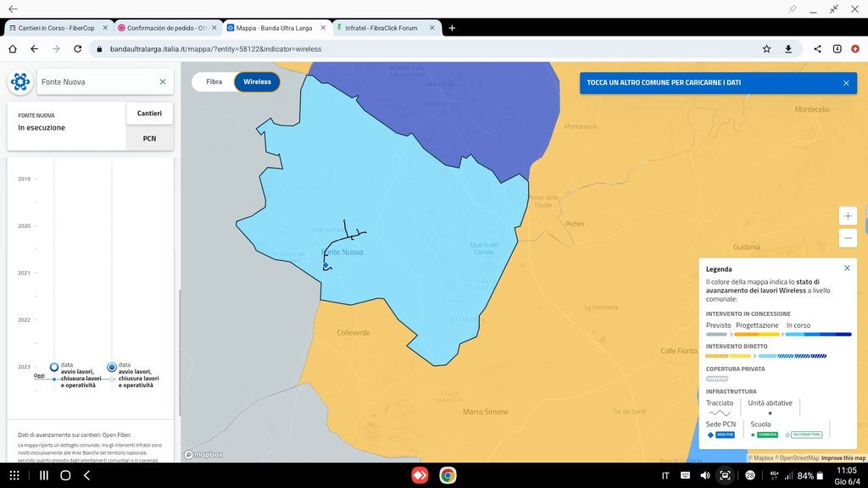Open the PCN section
This screenshot has width=868, height=488.
(x=149, y=138)
